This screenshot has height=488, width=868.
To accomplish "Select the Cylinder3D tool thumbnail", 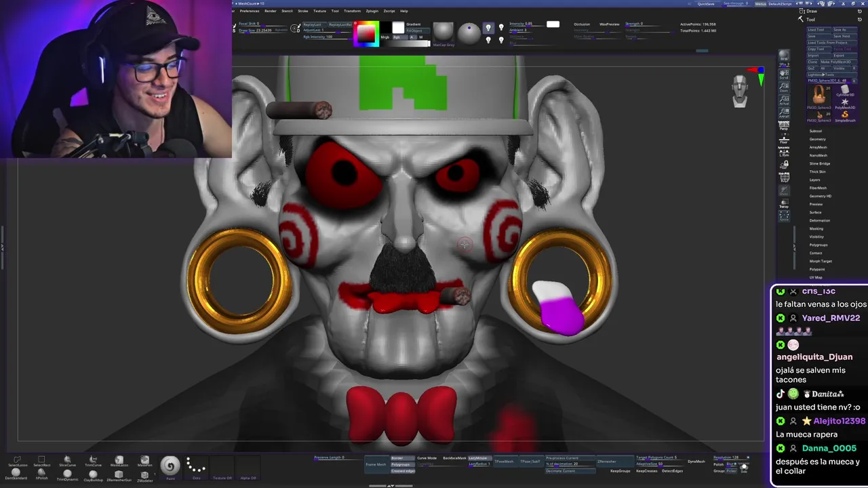I will click(845, 91).
